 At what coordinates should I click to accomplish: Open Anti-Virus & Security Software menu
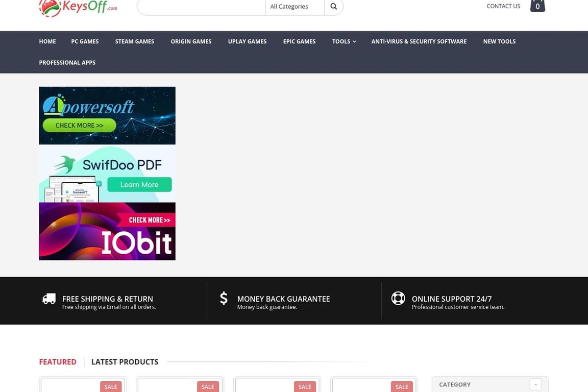[x=419, y=41]
